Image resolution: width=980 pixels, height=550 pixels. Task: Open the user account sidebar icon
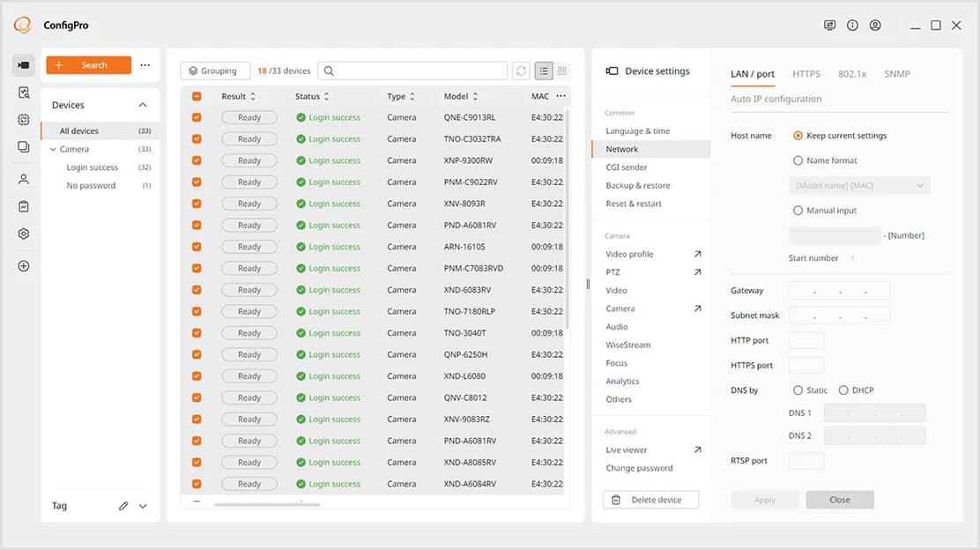(24, 180)
